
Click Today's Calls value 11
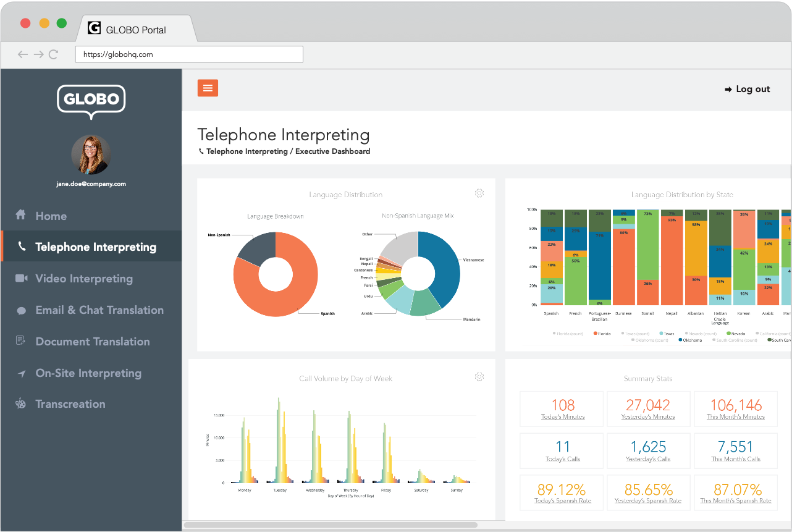point(563,447)
